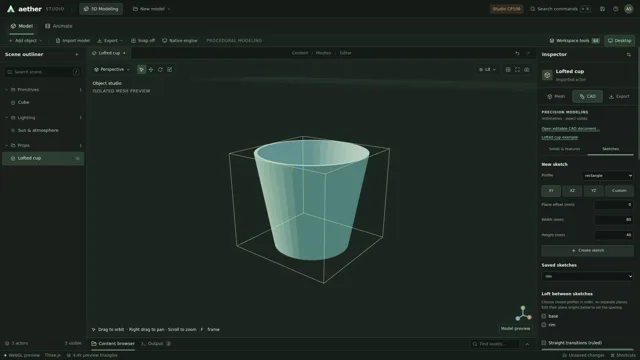This screenshot has width=640, height=360.
Task: Open the AS user avatar
Action: click(x=629, y=9)
